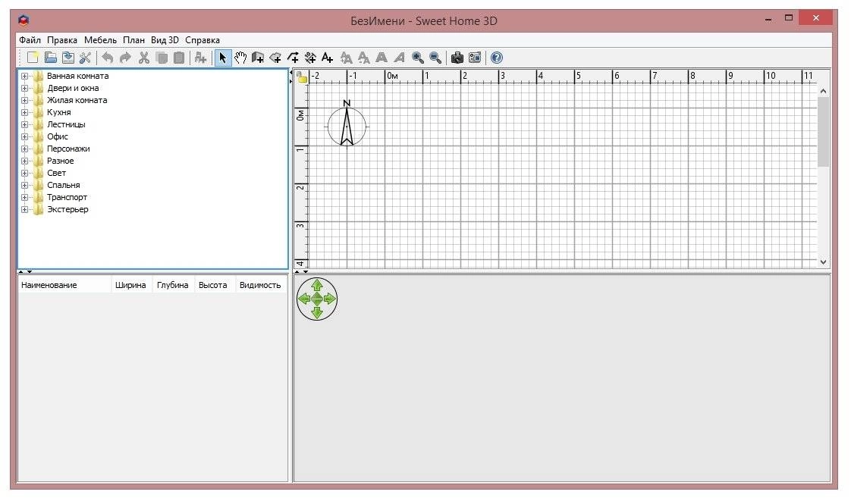Decrease text size toolbar icon
This screenshot has width=851, height=504.
[x=363, y=58]
